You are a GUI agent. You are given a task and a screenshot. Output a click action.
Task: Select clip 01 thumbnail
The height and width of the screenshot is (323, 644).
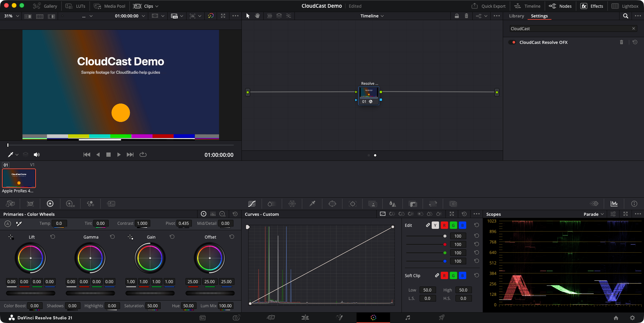(x=19, y=178)
